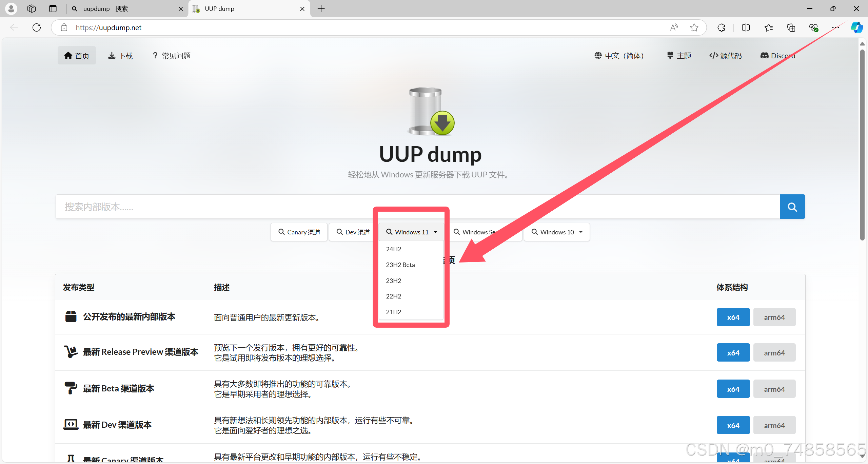
Task: Select x64 for 公开发布的最新内部版本
Action: click(733, 317)
